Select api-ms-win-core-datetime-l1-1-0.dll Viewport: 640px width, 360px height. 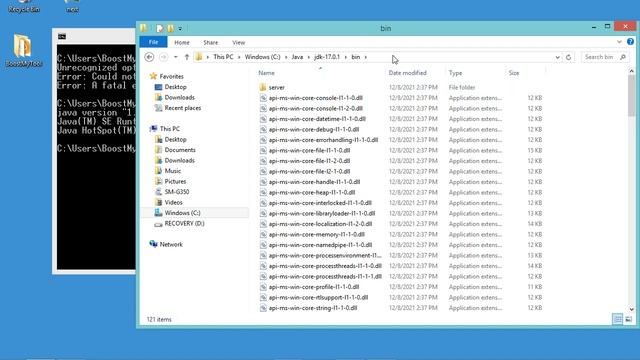coord(317,119)
